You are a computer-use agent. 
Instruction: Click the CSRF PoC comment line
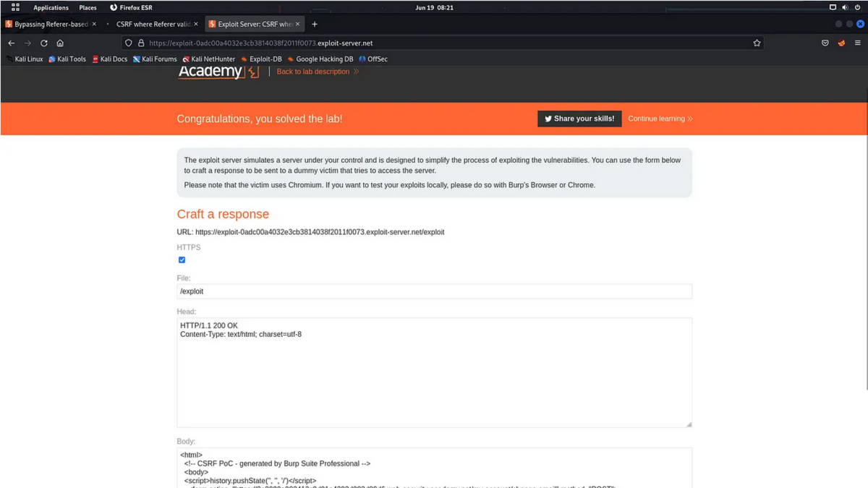pyautogui.click(x=278, y=463)
